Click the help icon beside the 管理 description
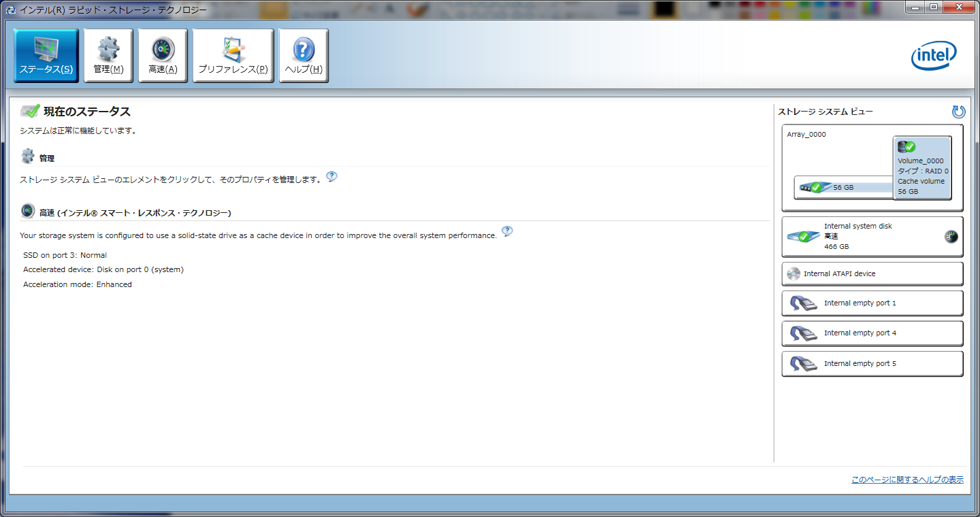The width and height of the screenshot is (980, 517). click(331, 177)
